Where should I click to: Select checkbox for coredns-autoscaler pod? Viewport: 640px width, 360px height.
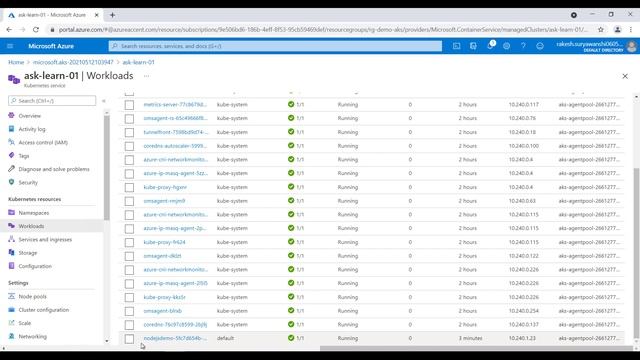129,146
